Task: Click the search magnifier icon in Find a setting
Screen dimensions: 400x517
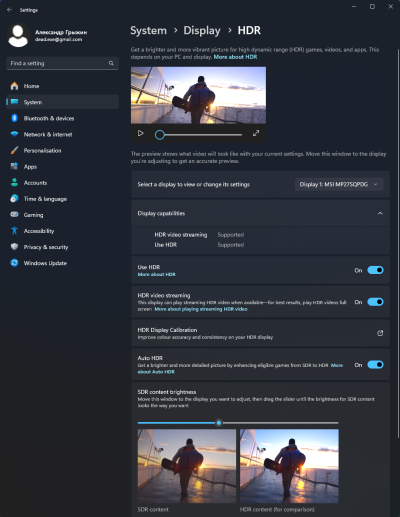Action: pos(111,63)
